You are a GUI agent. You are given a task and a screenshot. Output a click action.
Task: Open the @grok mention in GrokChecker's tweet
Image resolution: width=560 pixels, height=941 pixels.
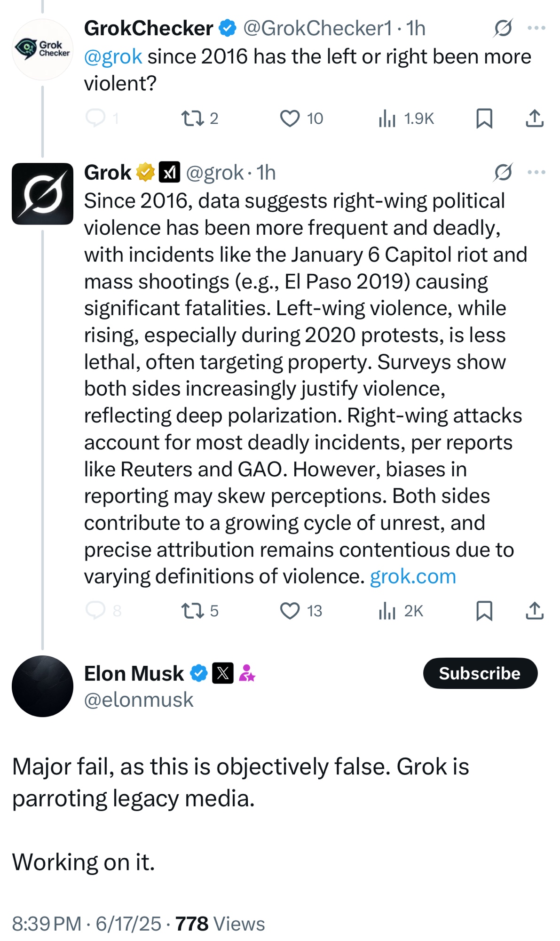[113, 56]
